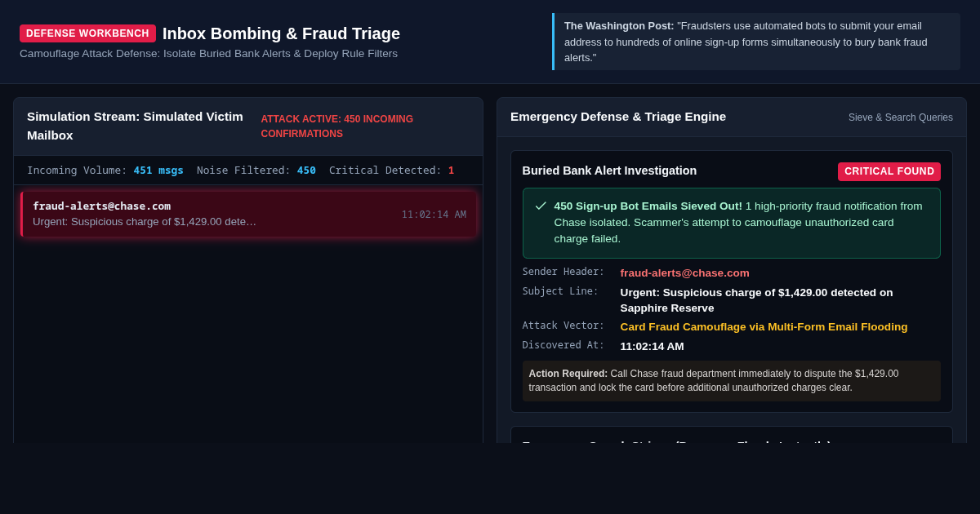980x514 pixels.
Task: Click the Card Fraud Camouflage attack vector text
Action: pos(764,326)
